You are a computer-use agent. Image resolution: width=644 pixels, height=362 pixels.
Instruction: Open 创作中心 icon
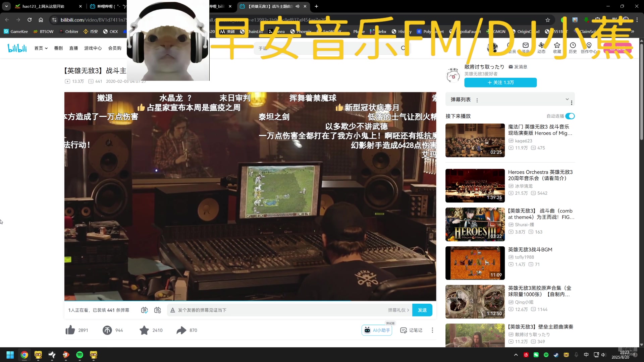[589, 48]
